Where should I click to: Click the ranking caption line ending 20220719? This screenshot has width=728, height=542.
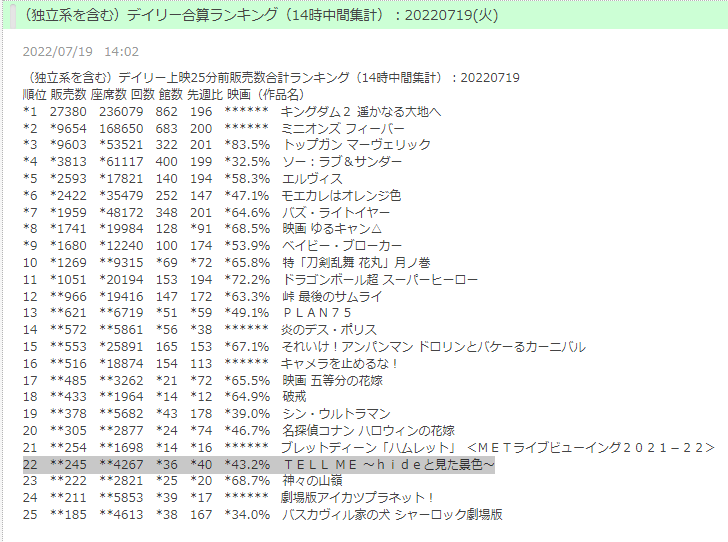271,78
